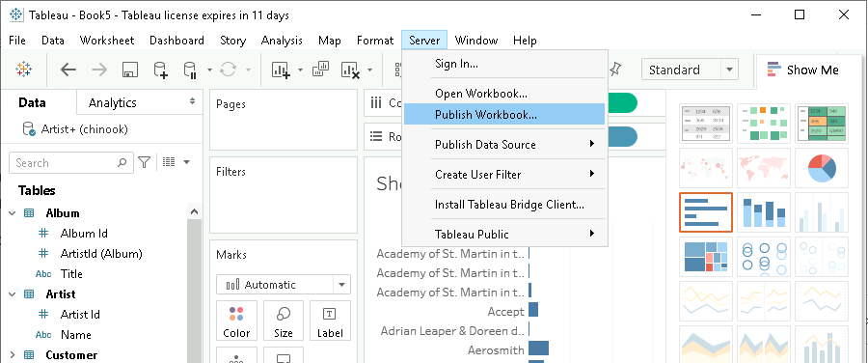Click the Aerosmith bar label
The height and width of the screenshot is (363, 868).
click(x=496, y=350)
